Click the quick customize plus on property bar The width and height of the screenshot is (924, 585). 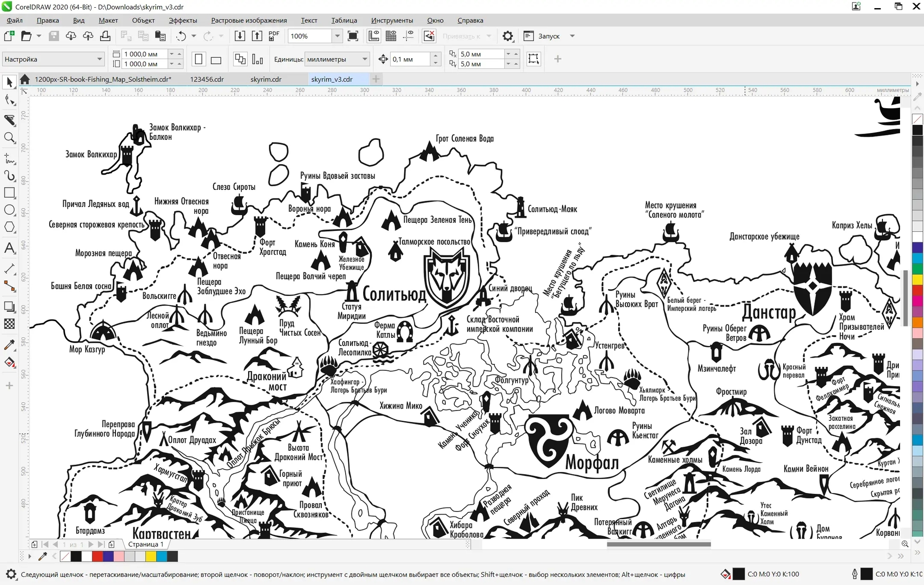click(558, 59)
